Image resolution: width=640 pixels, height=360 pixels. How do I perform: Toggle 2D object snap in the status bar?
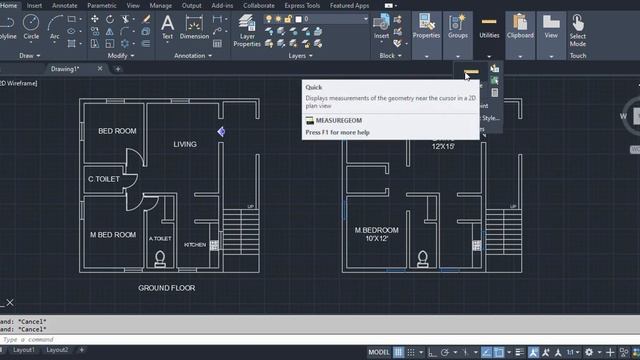499,352
